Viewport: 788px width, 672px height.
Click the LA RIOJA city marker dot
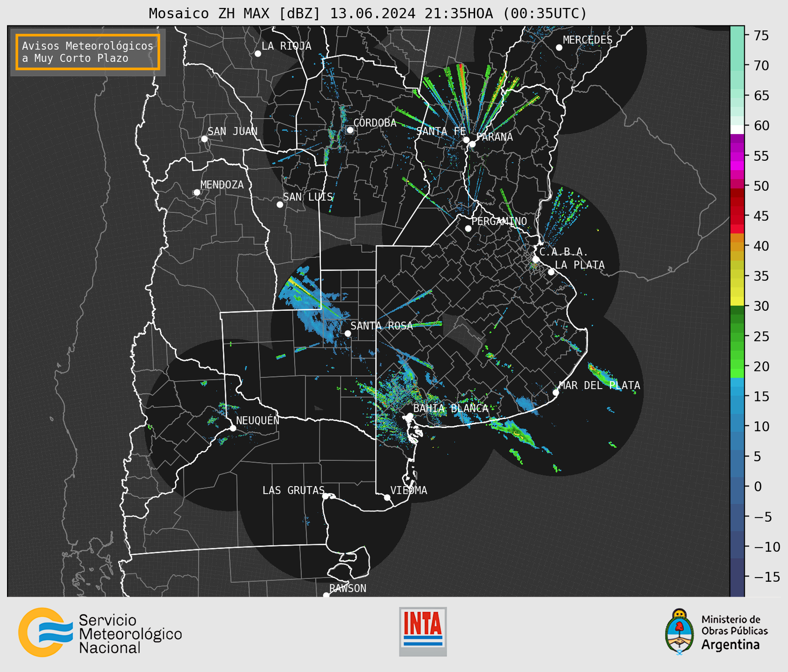click(x=258, y=54)
